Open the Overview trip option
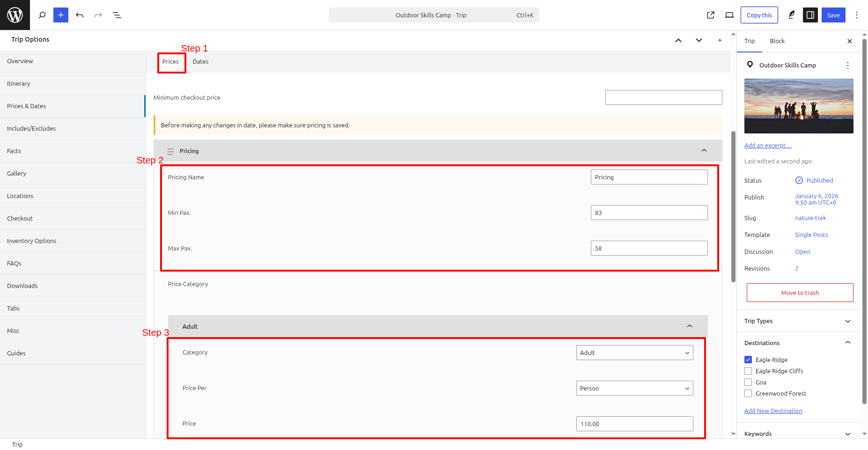Viewport: 868px width, 450px height. 73,61
